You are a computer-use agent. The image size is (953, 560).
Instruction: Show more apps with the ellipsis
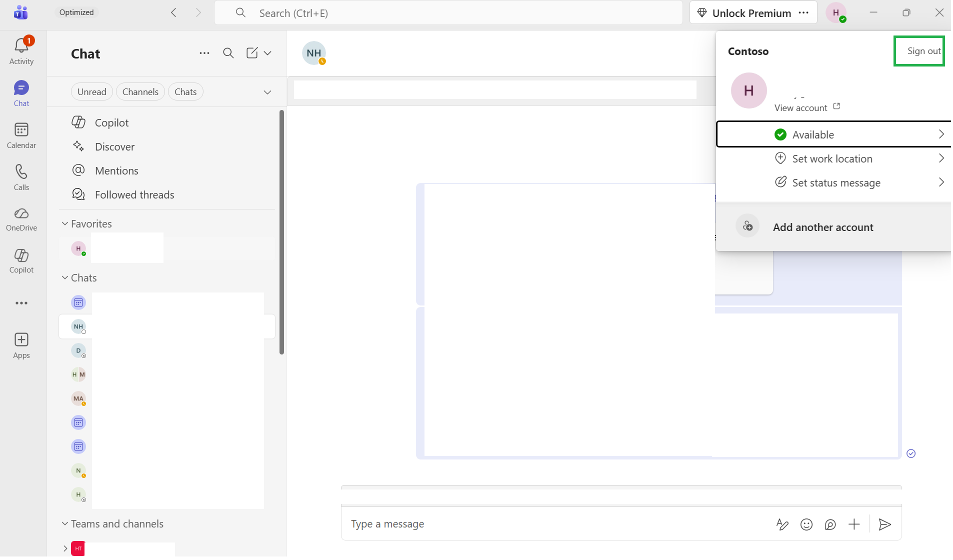(21, 303)
